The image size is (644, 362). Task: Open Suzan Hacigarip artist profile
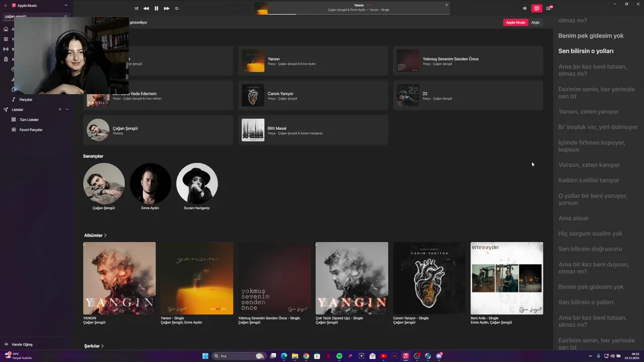pyautogui.click(x=197, y=184)
